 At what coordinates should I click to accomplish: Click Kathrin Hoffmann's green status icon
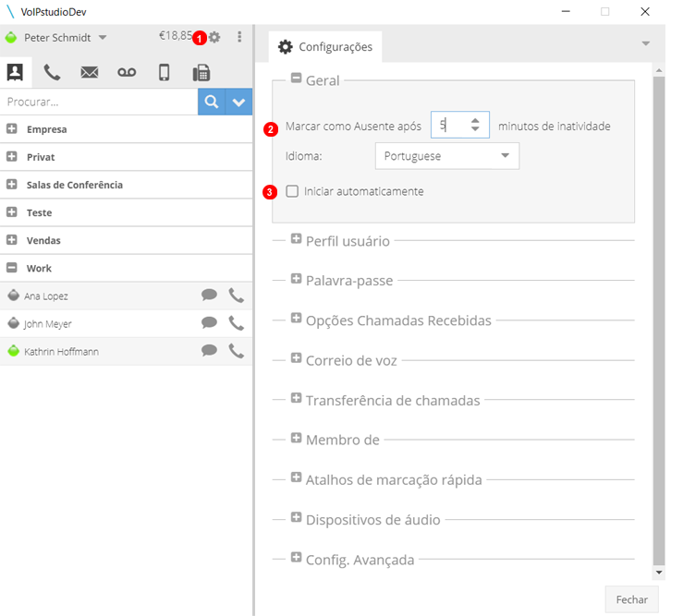[x=14, y=350]
